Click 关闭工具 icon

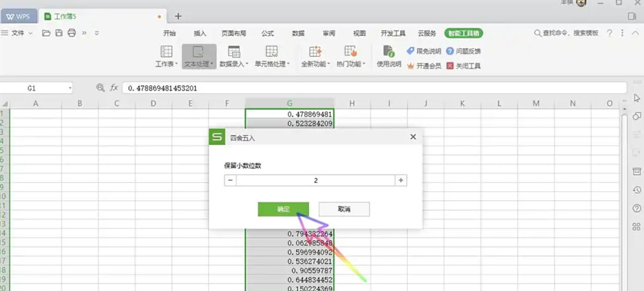tap(450, 66)
